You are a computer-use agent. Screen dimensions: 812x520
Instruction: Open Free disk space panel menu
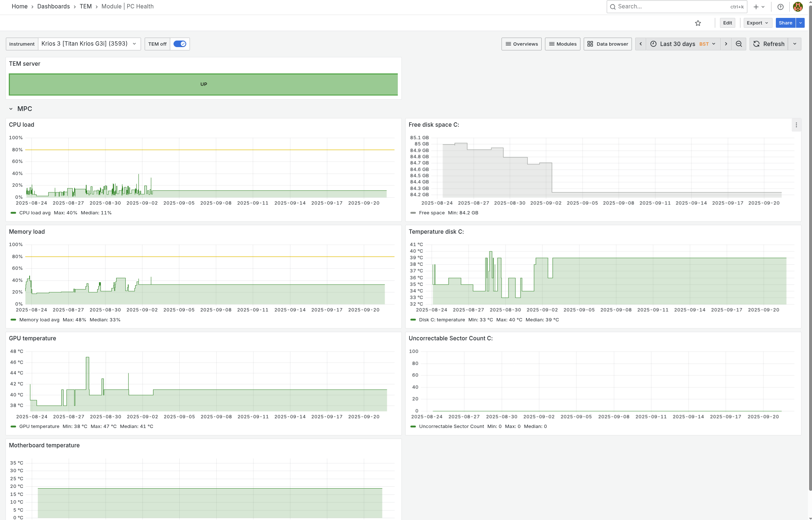coord(796,125)
